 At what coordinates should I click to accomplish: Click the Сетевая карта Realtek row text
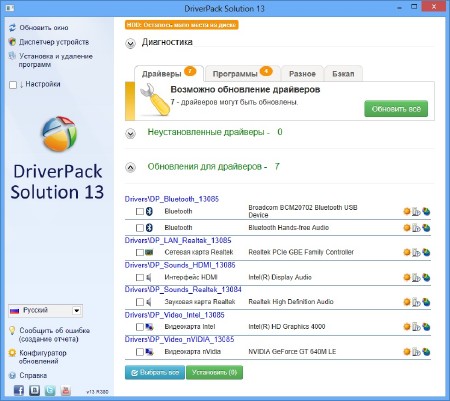[x=199, y=252]
